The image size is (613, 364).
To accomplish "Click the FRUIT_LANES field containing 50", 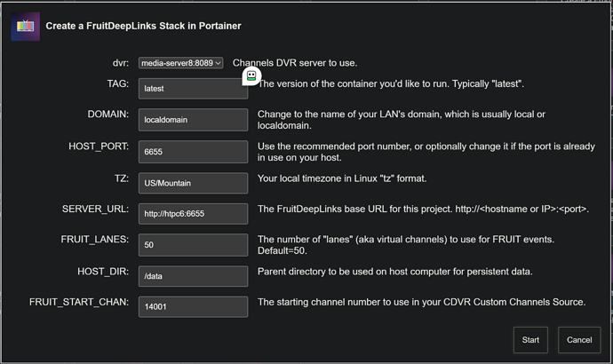I will pos(193,245).
